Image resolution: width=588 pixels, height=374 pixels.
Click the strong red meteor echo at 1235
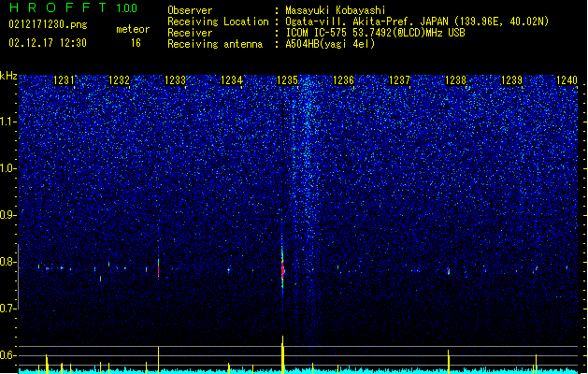tap(282, 270)
